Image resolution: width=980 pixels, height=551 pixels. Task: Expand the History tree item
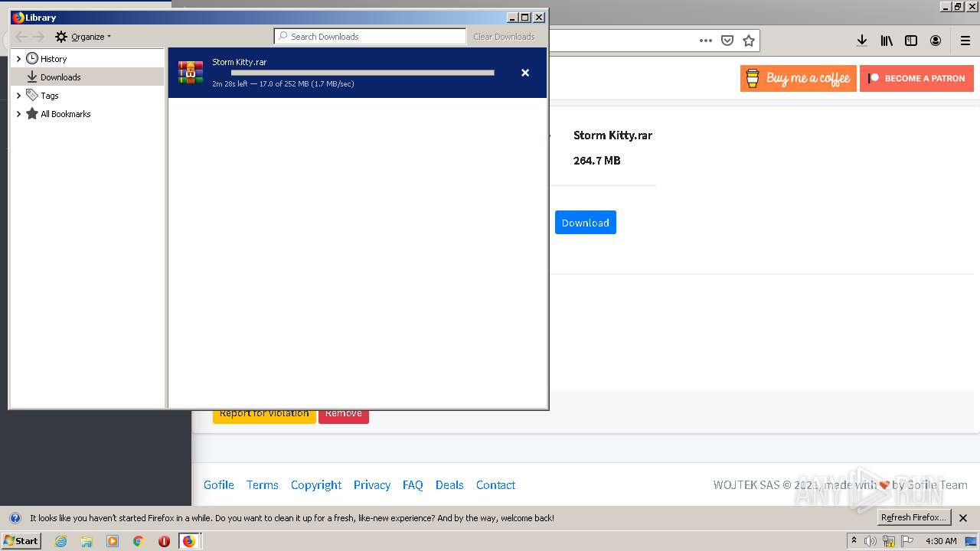tap(18, 59)
